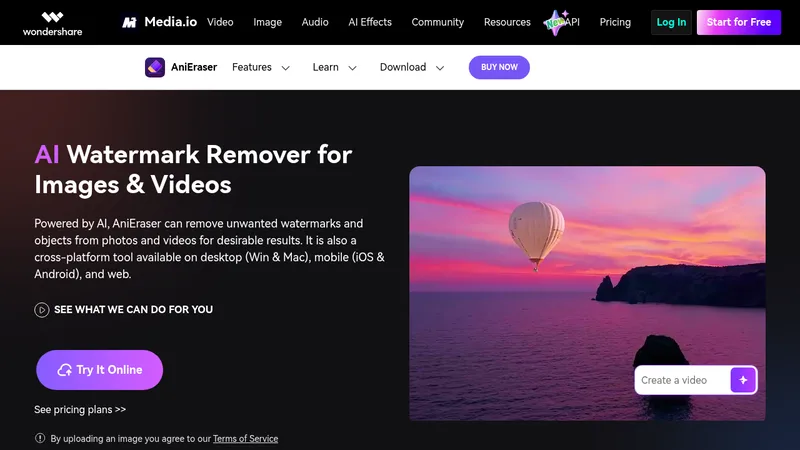Open the Image menu
800x450 pixels.
(267, 22)
